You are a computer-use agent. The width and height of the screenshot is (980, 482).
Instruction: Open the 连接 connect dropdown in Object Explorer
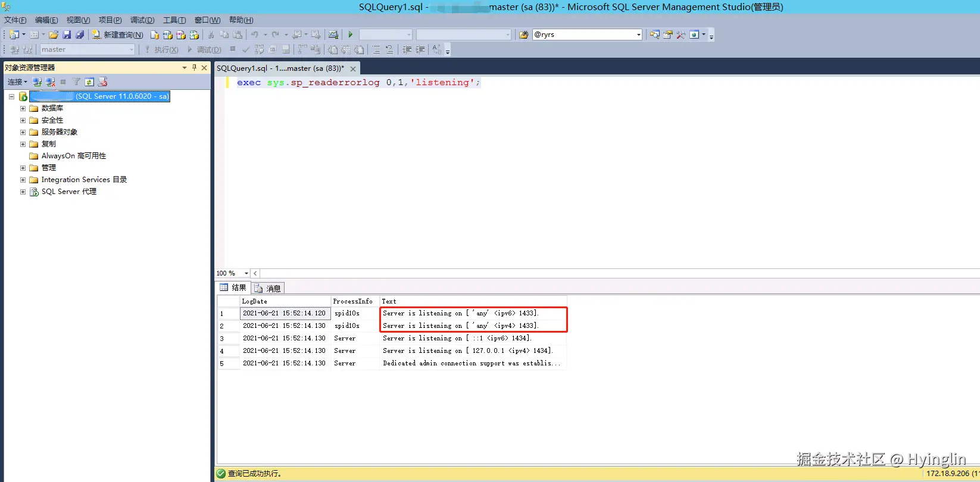(x=17, y=82)
